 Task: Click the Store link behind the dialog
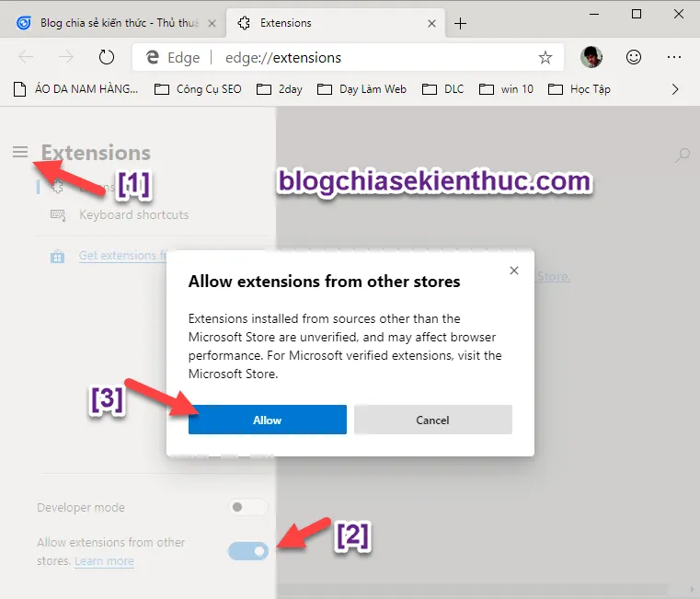[x=554, y=276]
